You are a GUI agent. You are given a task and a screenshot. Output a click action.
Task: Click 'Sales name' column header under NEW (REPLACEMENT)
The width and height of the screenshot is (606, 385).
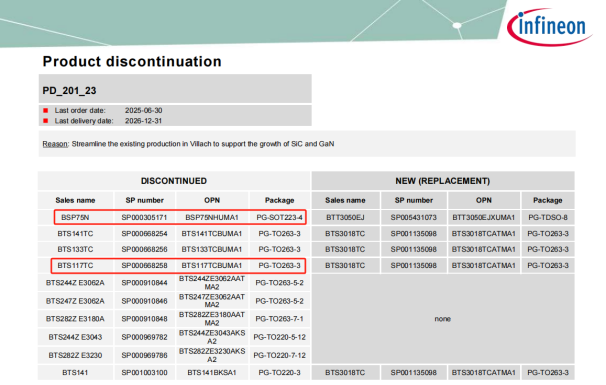pos(346,200)
